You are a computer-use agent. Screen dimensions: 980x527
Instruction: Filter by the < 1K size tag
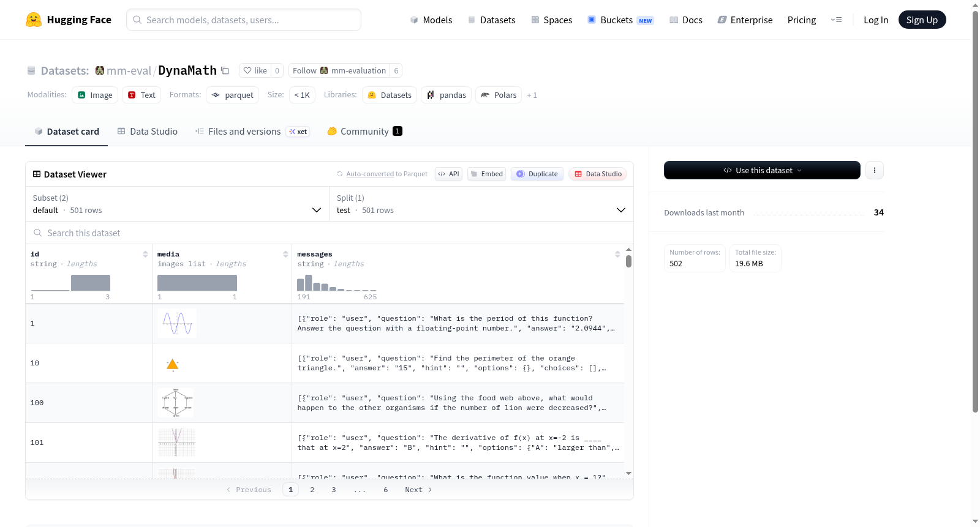pyautogui.click(x=302, y=95)
